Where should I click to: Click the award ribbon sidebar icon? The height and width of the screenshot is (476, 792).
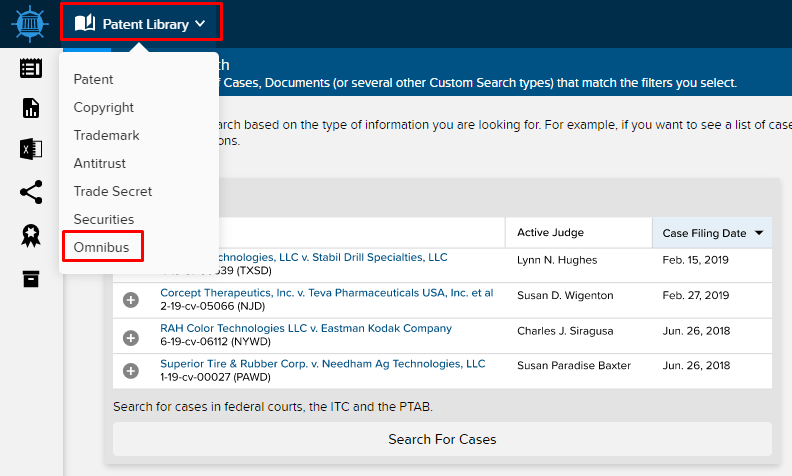[31, 235]
